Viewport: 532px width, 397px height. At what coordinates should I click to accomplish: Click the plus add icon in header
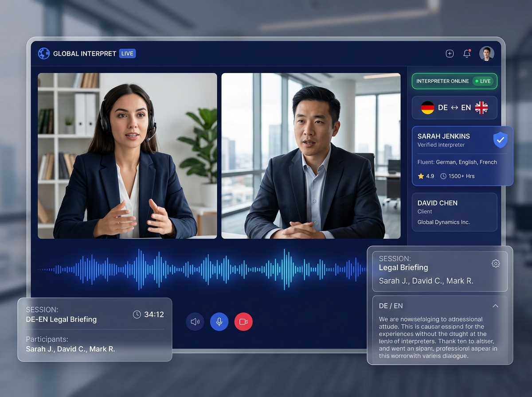pyautogui.click(x=450, y=54)
